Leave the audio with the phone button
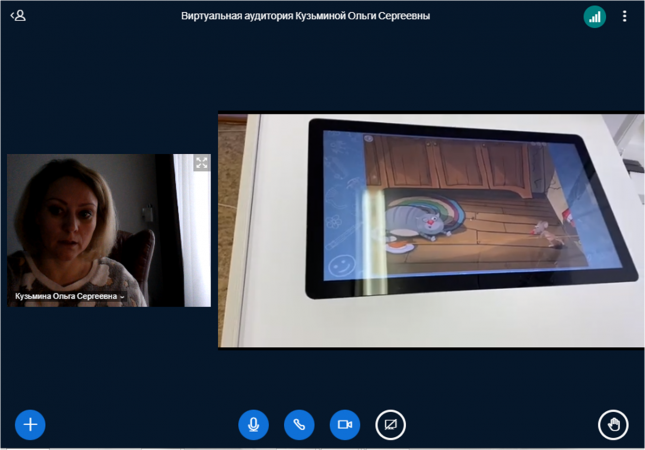This screenshot has width=645, height=450. 299,424
